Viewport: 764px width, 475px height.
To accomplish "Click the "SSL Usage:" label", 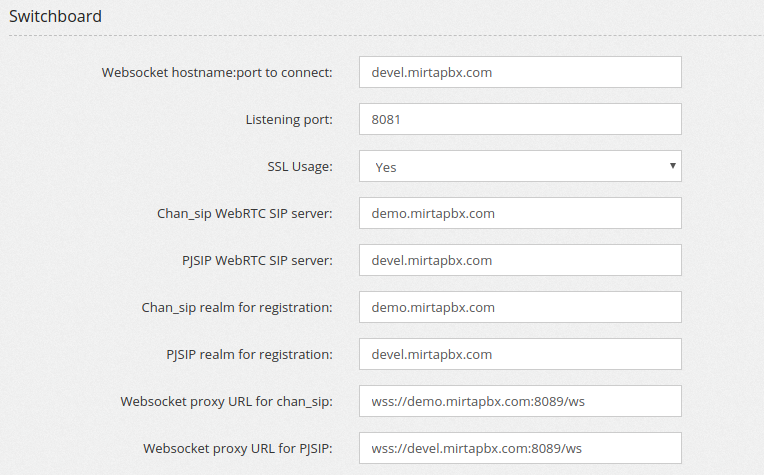I will click(x=300, y=167).
